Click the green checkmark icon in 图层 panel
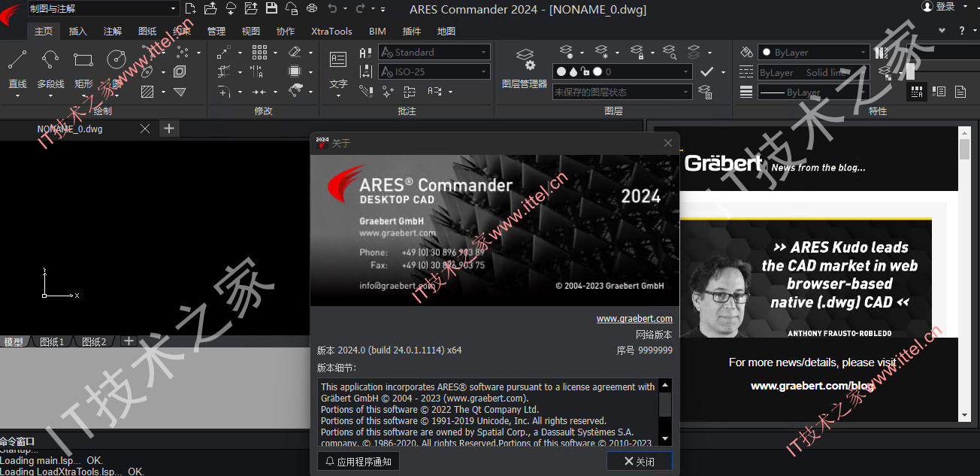Screen dimensions: 980x476 point(706,71)
